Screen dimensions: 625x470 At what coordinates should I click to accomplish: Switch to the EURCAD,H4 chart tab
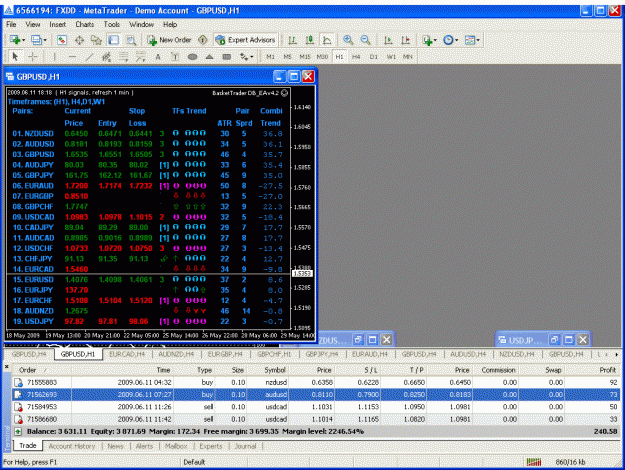[x=129, y=354]
